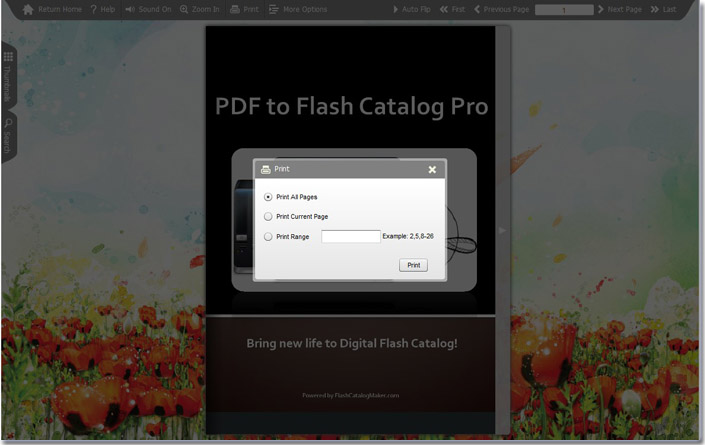This screenshot has width=705, height=445.
Task: Go to the Previous Page
Action: coord(501,9)
